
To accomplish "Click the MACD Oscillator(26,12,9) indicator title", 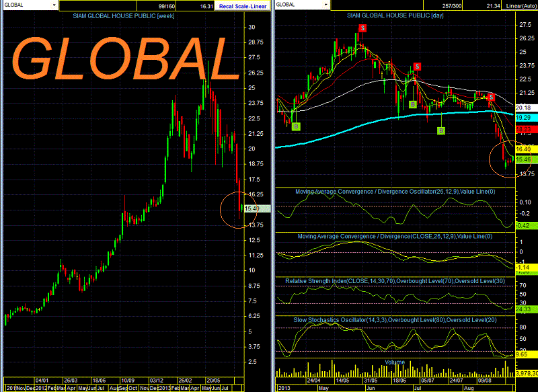I will (x=395, y=192).
